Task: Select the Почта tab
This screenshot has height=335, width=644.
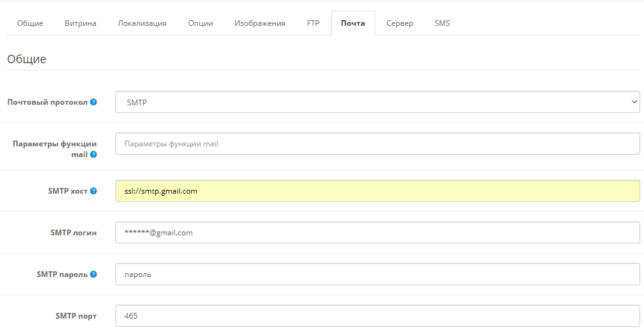Action: (353, 23)
